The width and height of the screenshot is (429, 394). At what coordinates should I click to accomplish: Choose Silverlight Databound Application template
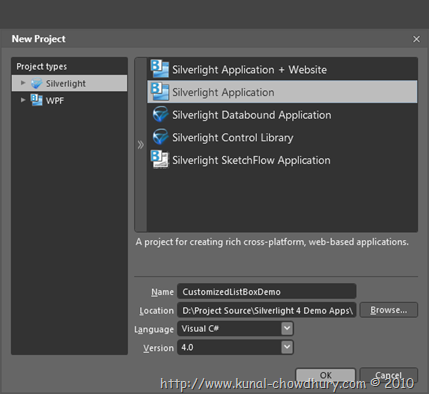click(282, 115)
